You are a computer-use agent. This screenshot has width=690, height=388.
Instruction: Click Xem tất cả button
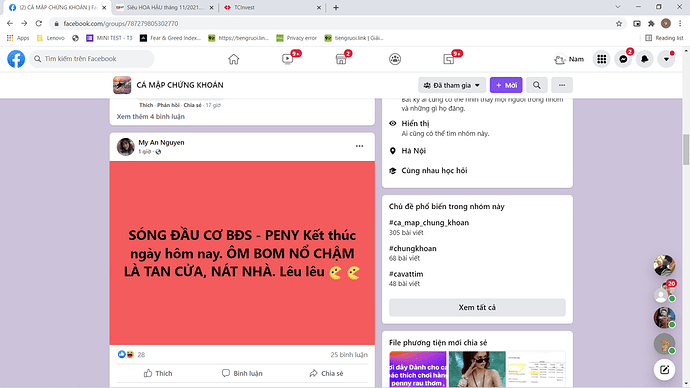pyautogui.click(x=477, y=307)
